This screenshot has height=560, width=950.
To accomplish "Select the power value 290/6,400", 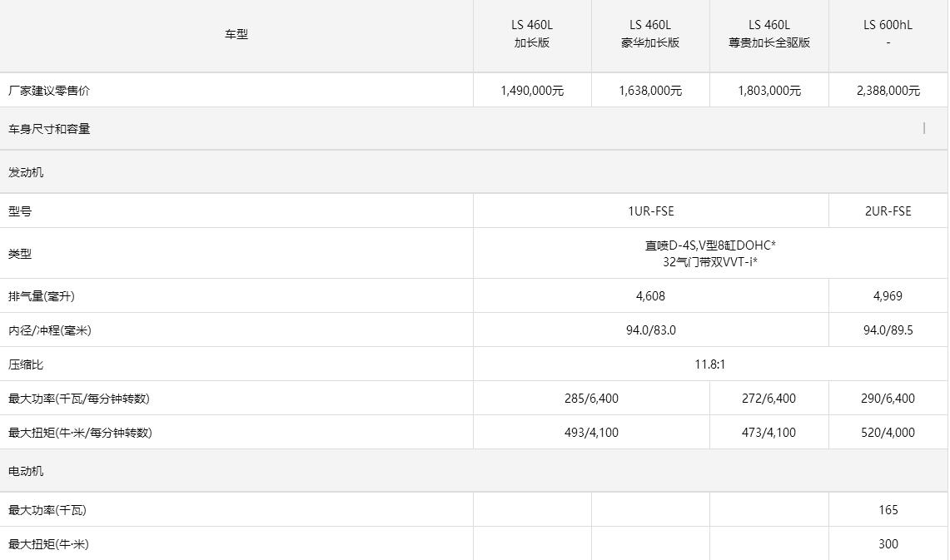I will coord(888,399).
